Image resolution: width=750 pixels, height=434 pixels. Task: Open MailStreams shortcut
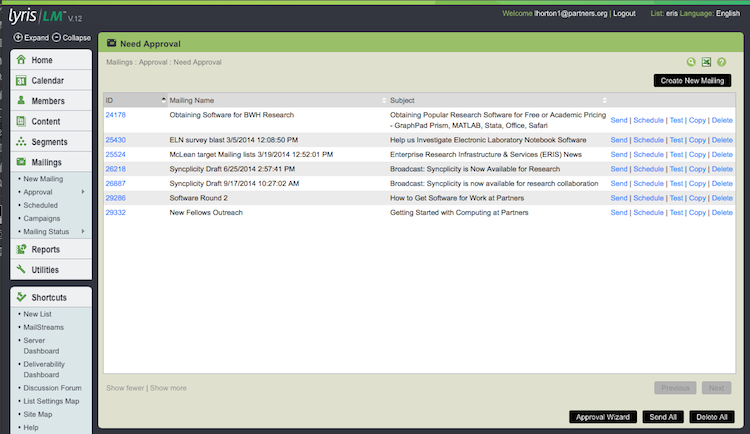point(44,327)
